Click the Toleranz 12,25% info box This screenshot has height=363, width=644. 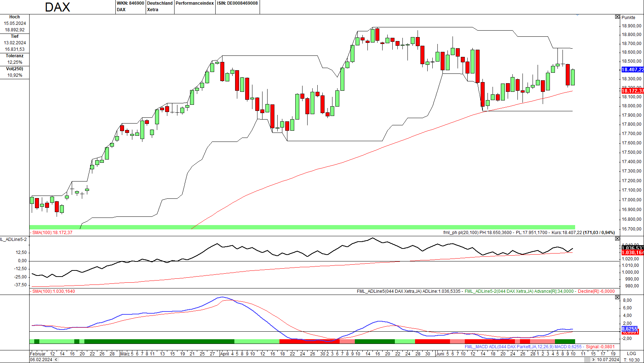point(15,59)
